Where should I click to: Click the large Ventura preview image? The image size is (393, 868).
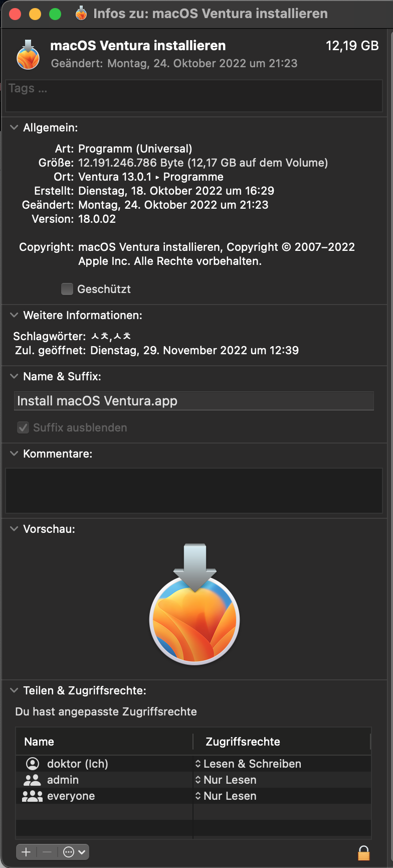tap(194, 604)
